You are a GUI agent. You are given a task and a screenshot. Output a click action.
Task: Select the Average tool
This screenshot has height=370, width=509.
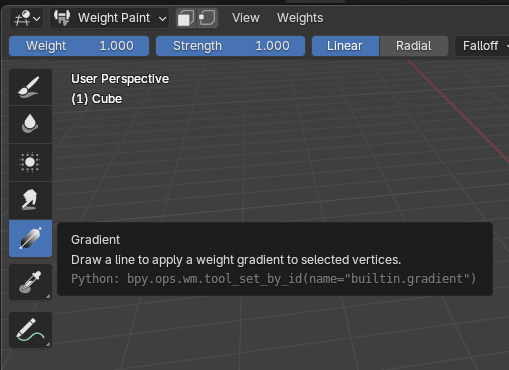(x=30, y=162)
